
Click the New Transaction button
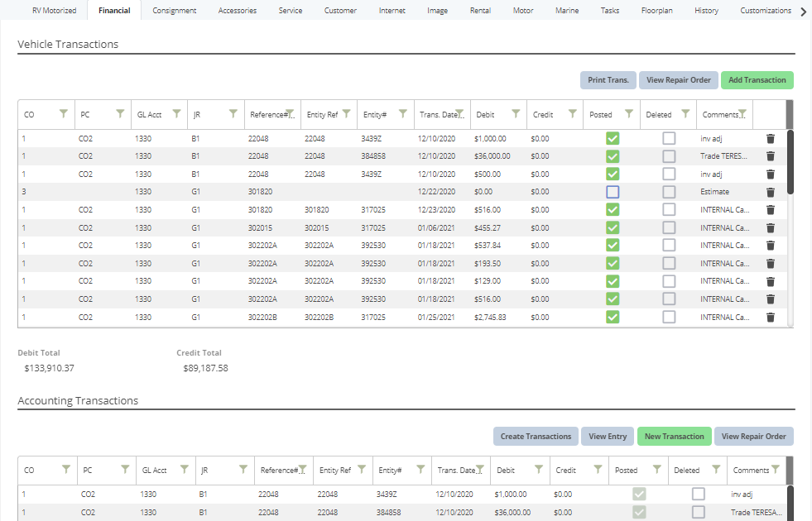click(675, 436)
